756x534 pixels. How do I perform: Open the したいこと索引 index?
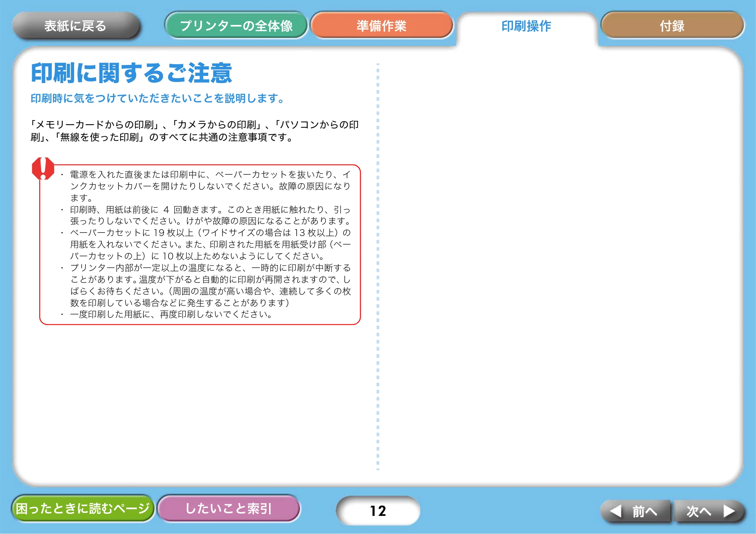[229, 508]
